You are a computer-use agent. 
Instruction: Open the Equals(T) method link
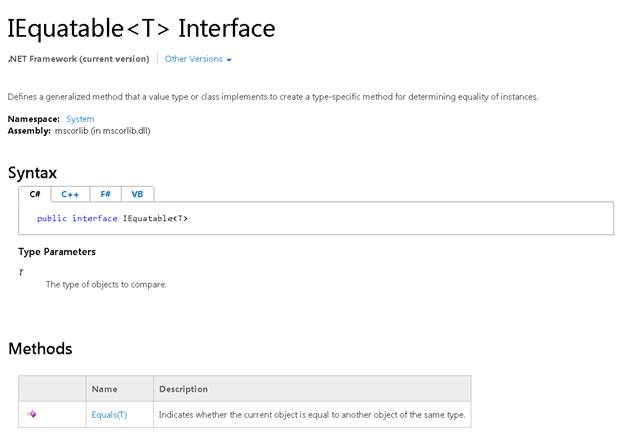[109, 414]
